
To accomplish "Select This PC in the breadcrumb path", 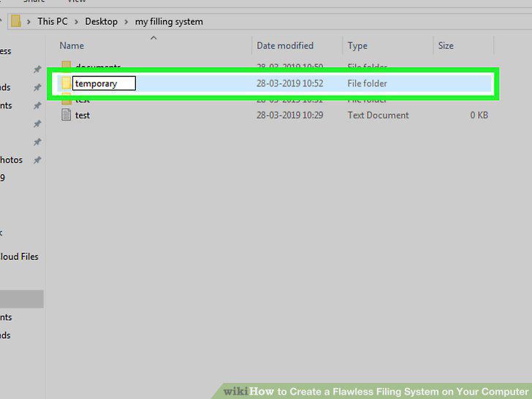I will click(53, 21).
